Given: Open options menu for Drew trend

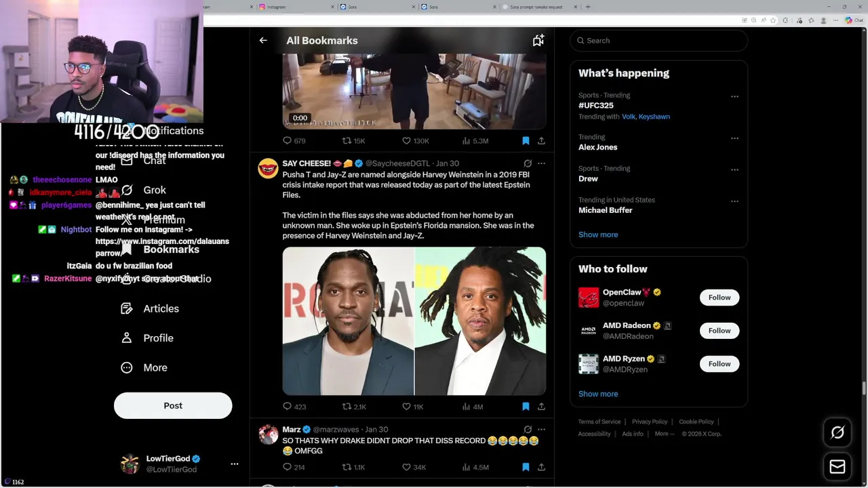Looking at the screenshot, I should click(734, 169).
